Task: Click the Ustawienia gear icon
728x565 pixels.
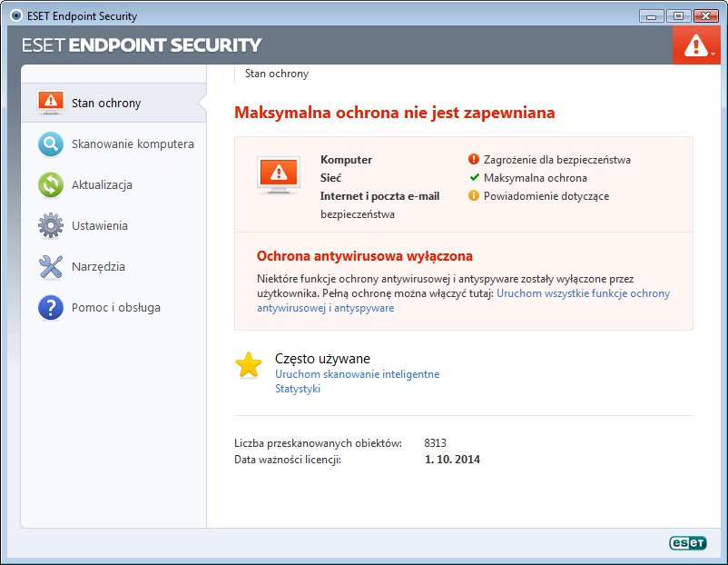Action: (x=51, y=226)
